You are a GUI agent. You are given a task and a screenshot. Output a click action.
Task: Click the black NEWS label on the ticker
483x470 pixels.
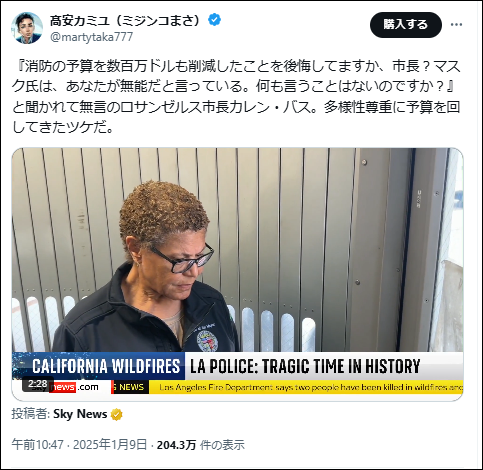[x=131, y=387]
